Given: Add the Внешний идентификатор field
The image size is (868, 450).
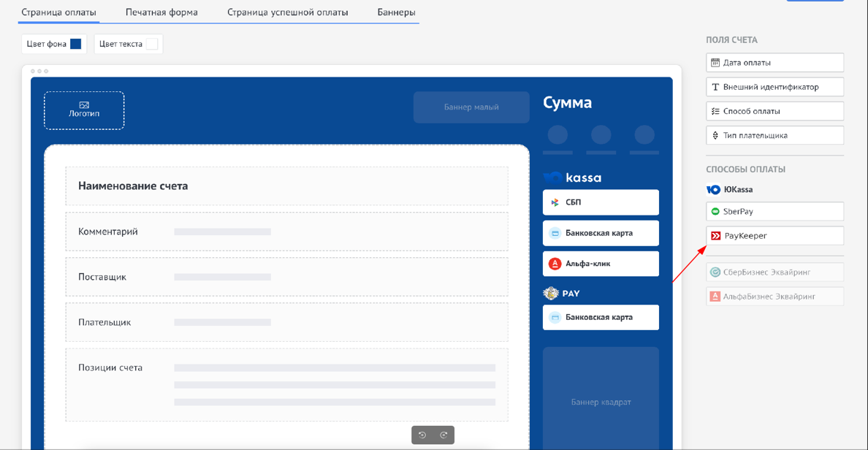Looking at the screenshot, I should [x=774, y=87].
